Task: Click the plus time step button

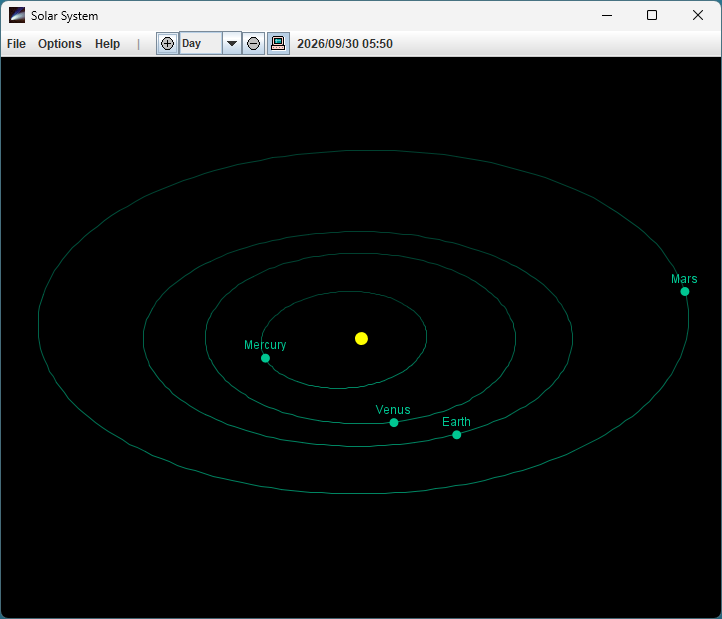Action: point(167,44)
